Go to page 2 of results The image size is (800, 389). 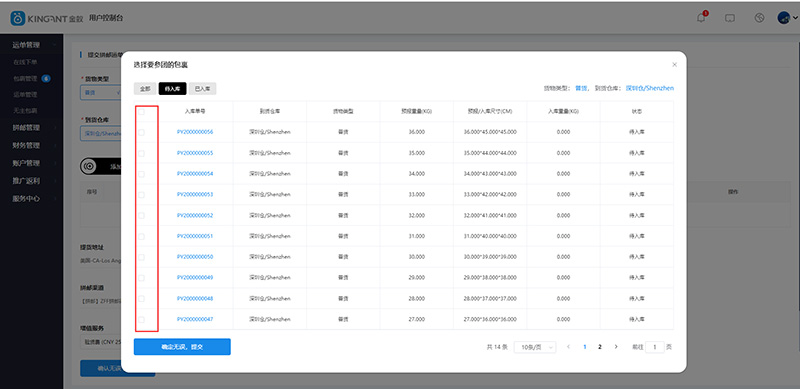[600, 347]
